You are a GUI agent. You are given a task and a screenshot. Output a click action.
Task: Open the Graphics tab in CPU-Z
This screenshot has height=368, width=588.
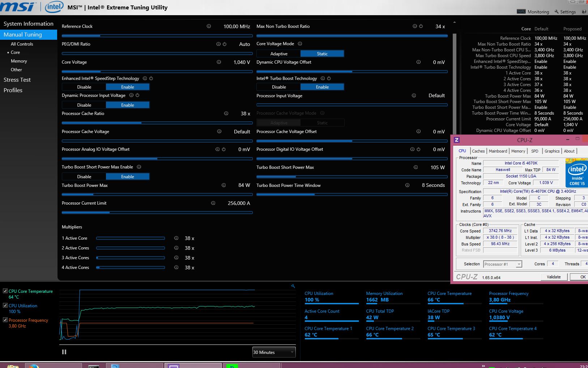click(552, 151)
